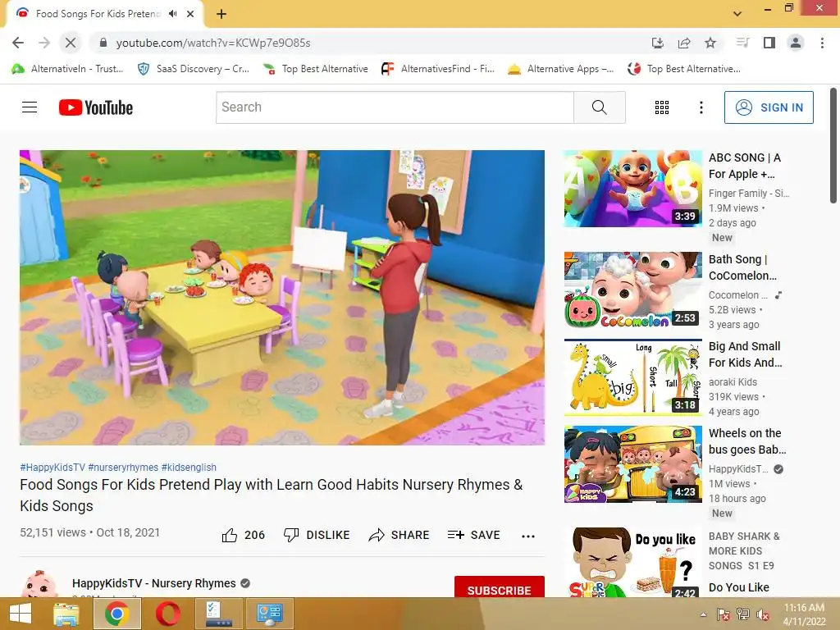Open Alternative Apps bookmark

pyautogui.click(x=561, y=69)
